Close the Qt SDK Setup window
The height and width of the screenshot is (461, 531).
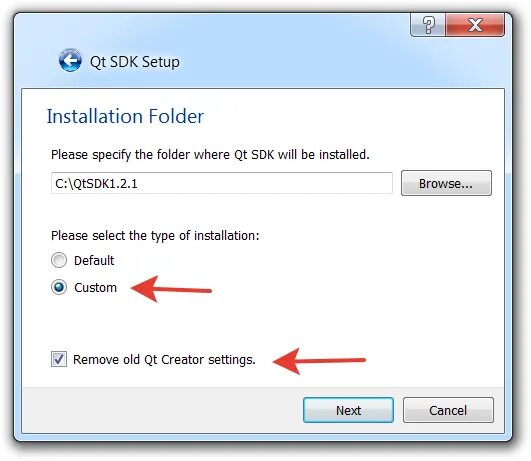(x=475, y=25)
